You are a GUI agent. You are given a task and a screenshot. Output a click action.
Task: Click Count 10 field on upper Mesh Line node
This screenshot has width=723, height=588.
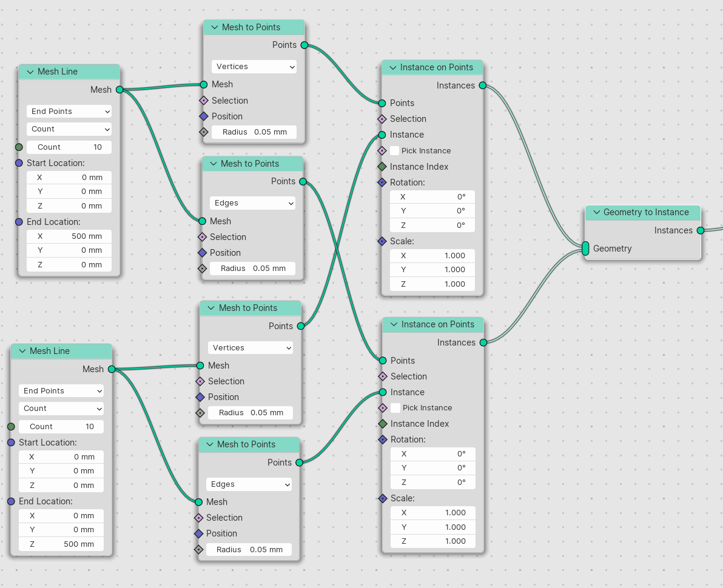[69, 147]
